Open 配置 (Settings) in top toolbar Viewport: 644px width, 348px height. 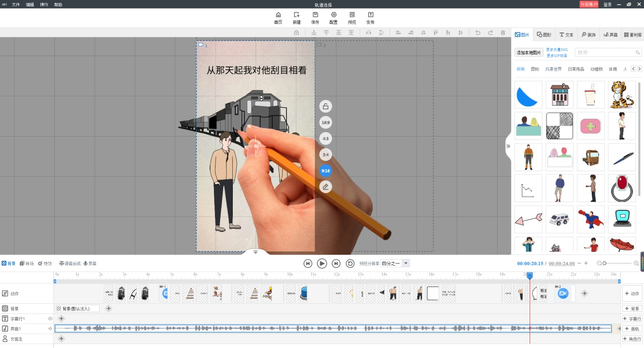click(x=333, y=18)
